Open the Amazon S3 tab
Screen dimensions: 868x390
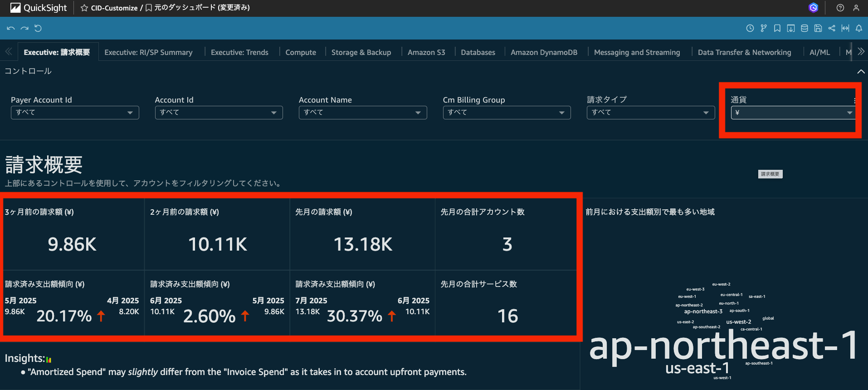click(426, 52)
